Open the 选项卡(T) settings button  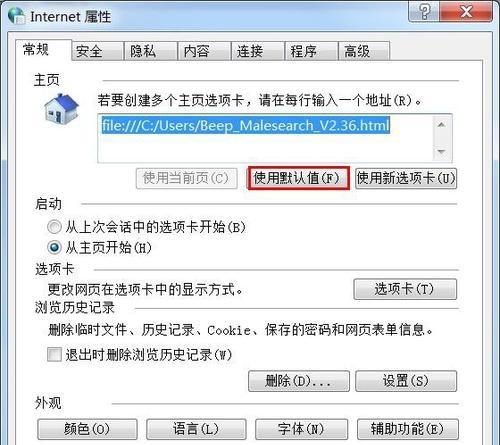pos(405,289)
